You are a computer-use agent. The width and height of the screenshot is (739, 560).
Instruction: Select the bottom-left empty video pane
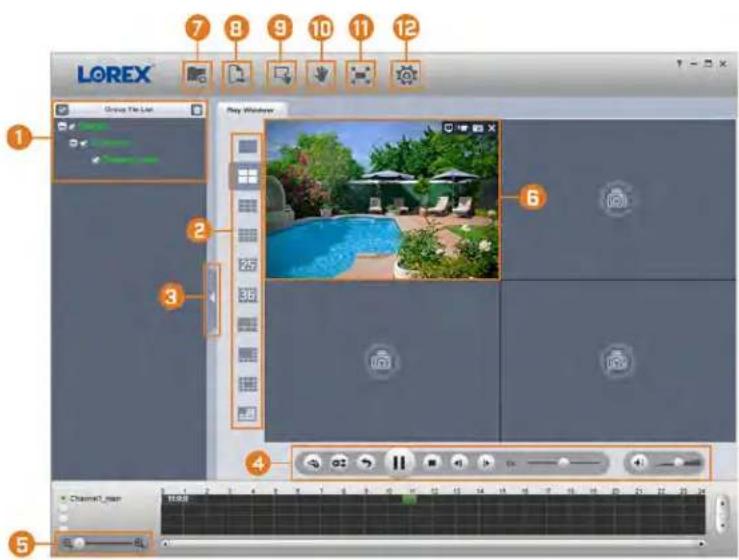(382, 361)
